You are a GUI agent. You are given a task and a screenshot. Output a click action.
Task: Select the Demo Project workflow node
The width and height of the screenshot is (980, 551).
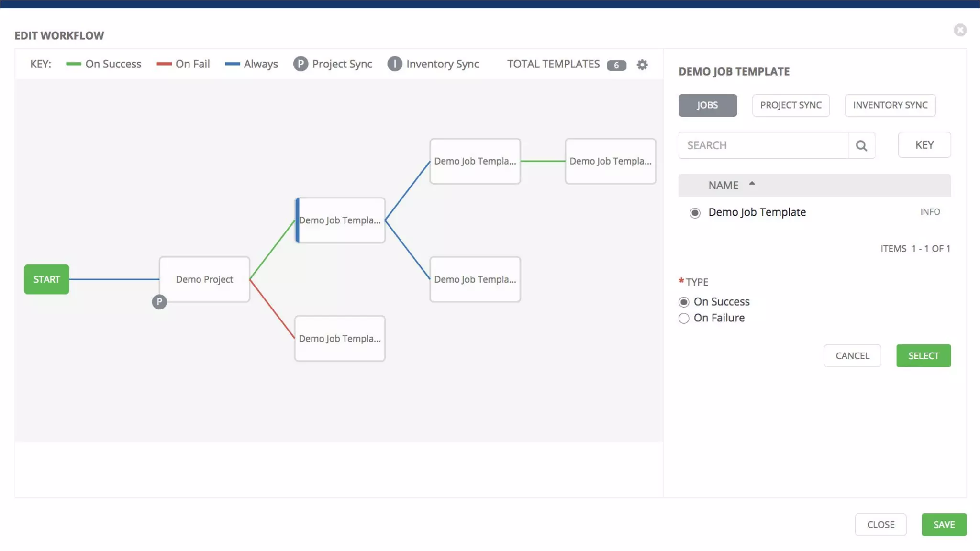(x=204, y=279)
